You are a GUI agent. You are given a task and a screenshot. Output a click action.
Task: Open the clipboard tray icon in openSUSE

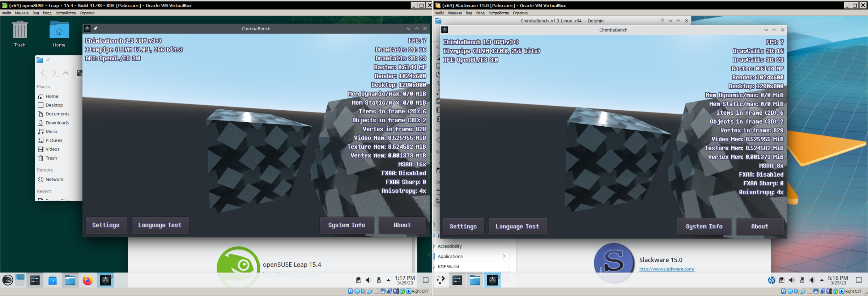(x=358, y=280)
